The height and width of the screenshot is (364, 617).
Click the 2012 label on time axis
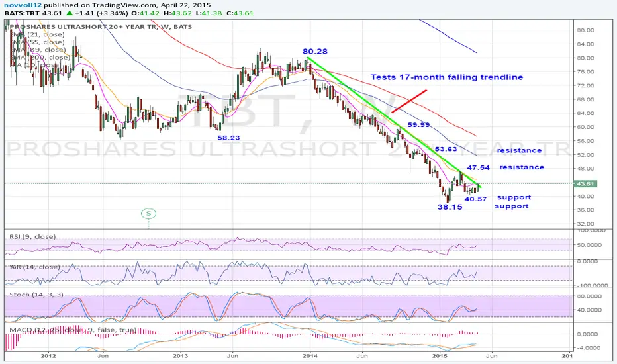tap(48, 356)
